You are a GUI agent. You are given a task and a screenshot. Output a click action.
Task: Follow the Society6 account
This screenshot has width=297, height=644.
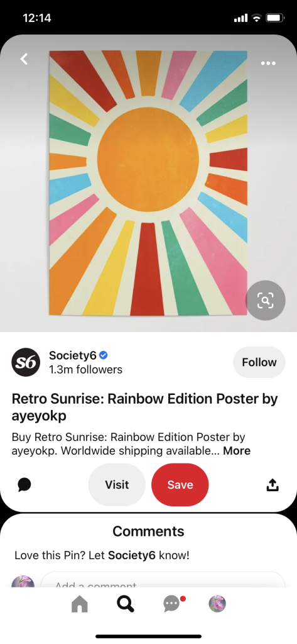pos(259,362)
